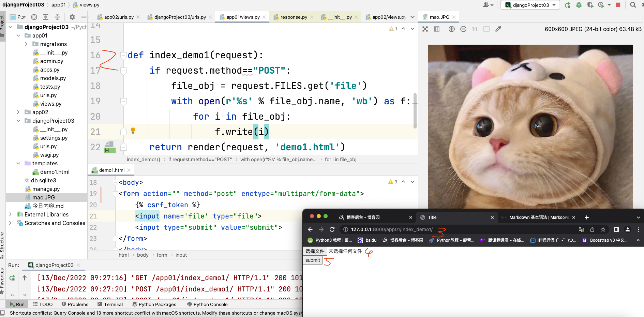Collapse the app01 folder

[18, 35]
